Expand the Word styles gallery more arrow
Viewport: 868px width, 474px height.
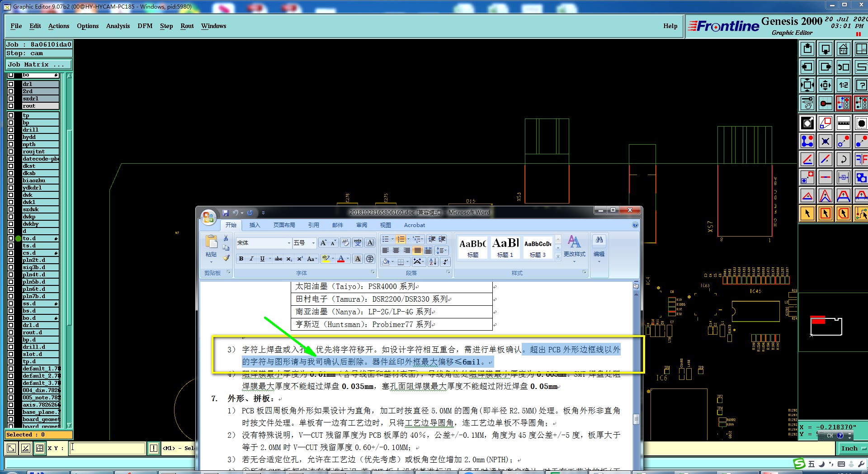(x=558, y=256)
